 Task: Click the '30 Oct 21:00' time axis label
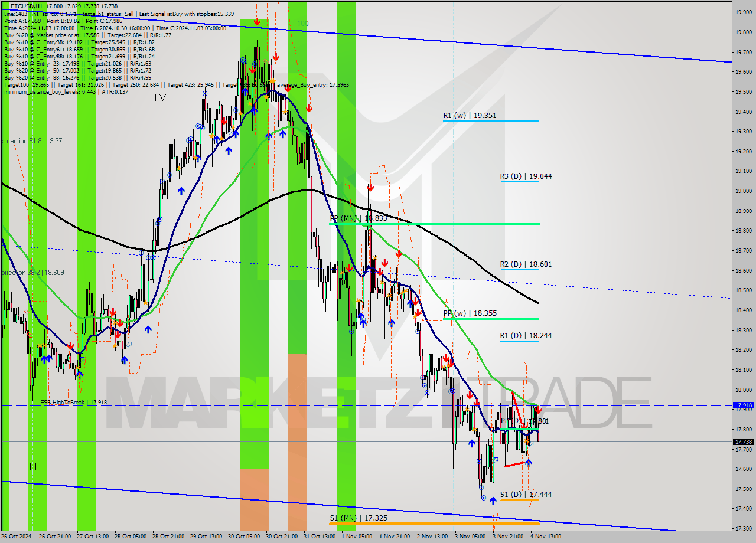282,537
